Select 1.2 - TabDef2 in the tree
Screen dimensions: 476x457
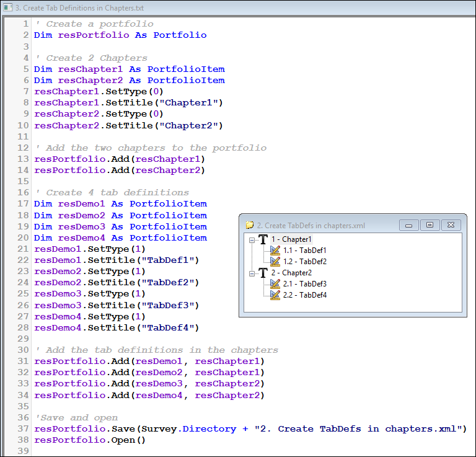pyautogui.click(x=304, y=262)
